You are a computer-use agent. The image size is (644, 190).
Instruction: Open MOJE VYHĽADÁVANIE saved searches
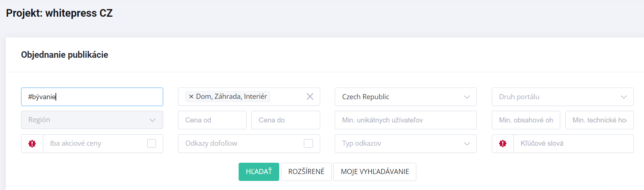(x=375, y=172)
